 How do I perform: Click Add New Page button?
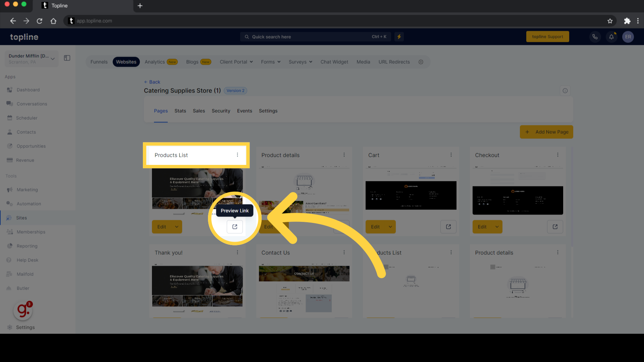coord(547,132)
